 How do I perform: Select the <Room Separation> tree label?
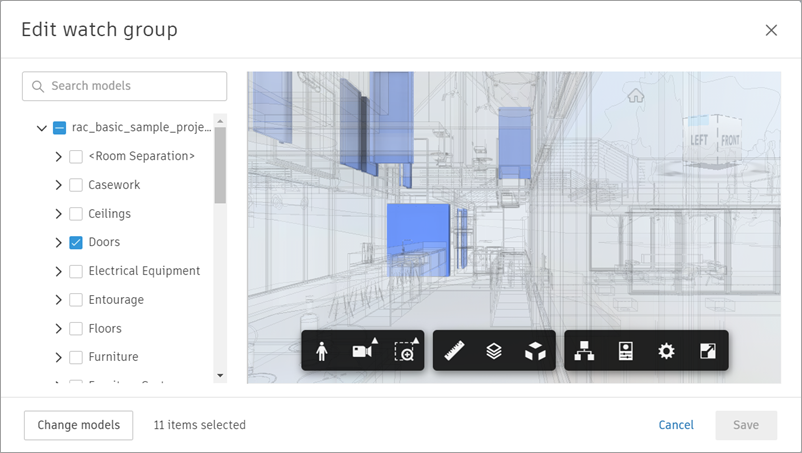click(x=142, y=156)
